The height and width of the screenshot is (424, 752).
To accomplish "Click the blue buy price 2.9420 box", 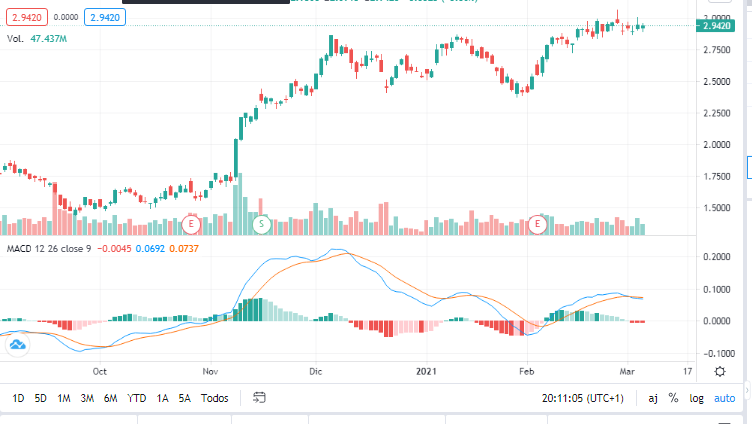I will tap(105, 17).
